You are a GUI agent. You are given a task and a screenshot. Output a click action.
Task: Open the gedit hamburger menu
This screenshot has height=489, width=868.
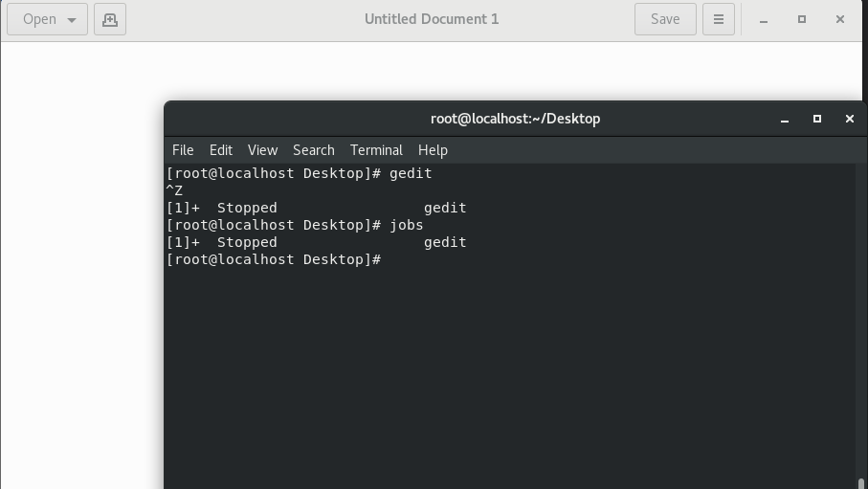tap(719, 19)
